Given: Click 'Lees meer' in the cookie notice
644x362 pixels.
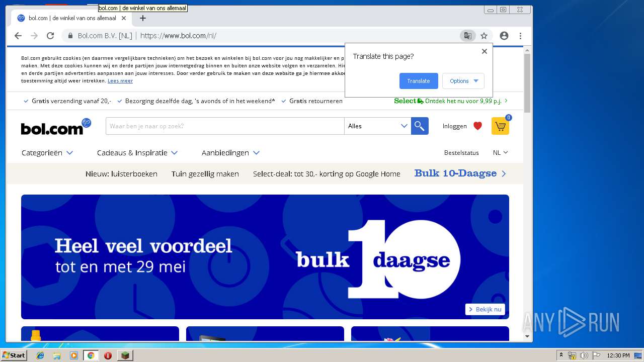Looking at the screenshot, I should coord(120,81).
